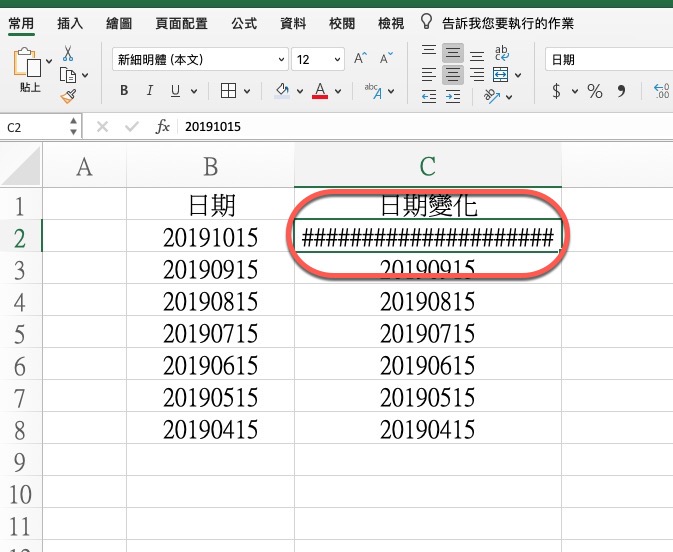Open the 資料 Data tab
The height and width of the screenshot is (552, 673).
point(293,23)
